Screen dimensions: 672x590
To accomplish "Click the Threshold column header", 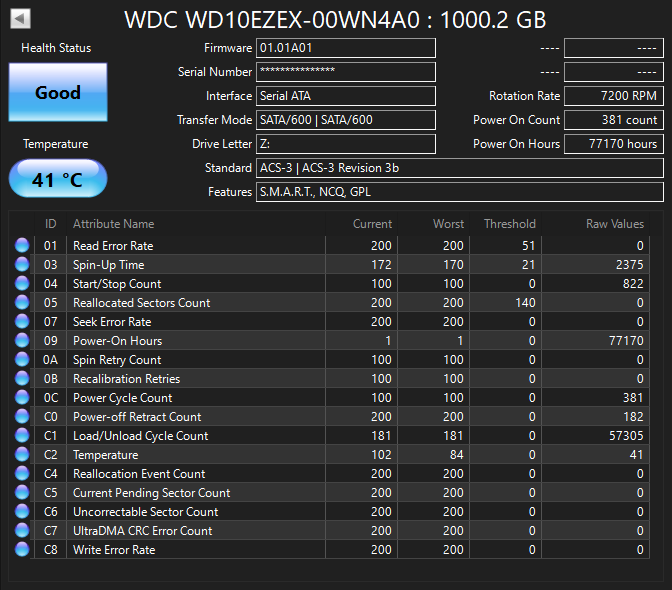I will pos(505,224).
